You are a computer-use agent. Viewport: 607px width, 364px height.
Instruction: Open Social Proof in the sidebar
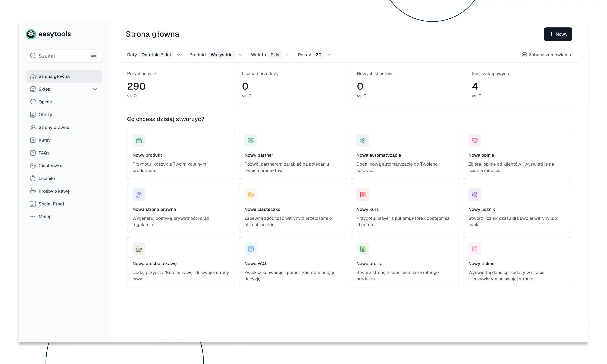tap(51, 204)
